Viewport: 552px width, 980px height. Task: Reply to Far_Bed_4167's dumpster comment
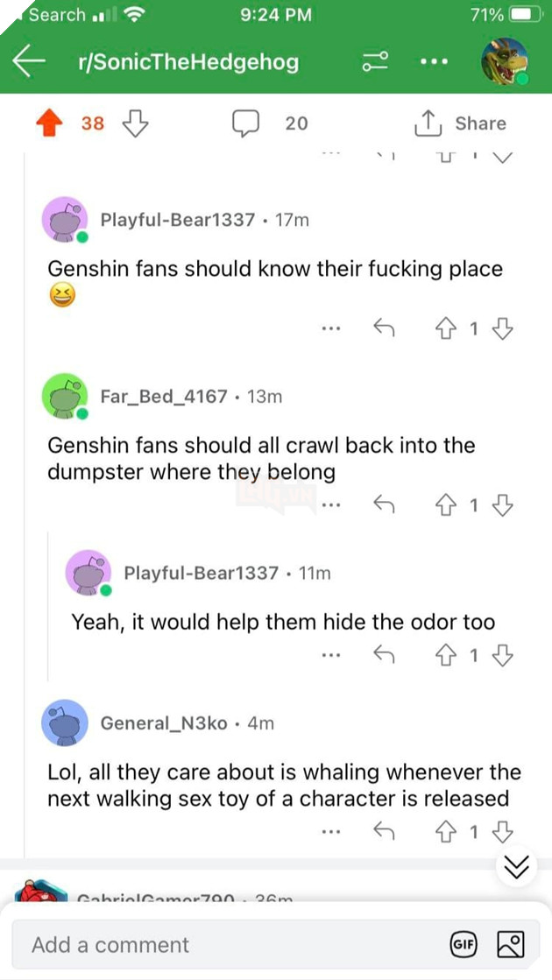(x=383, y=504)
